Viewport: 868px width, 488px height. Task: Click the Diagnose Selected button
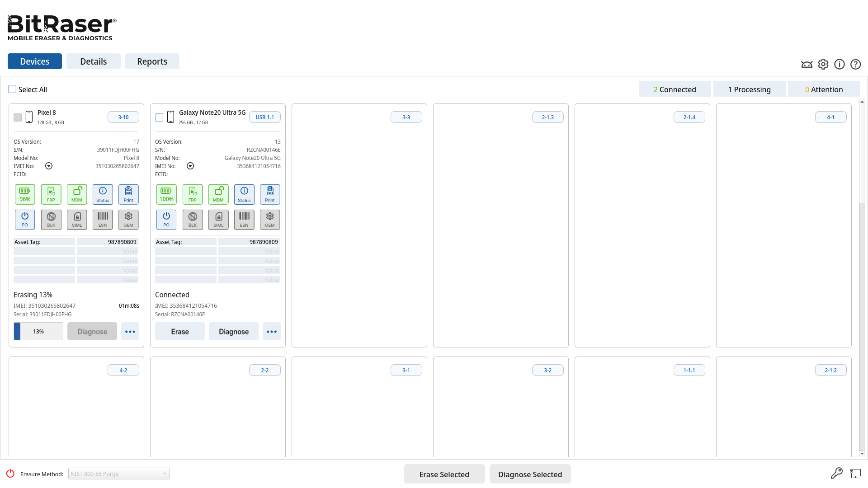(530, 474)
